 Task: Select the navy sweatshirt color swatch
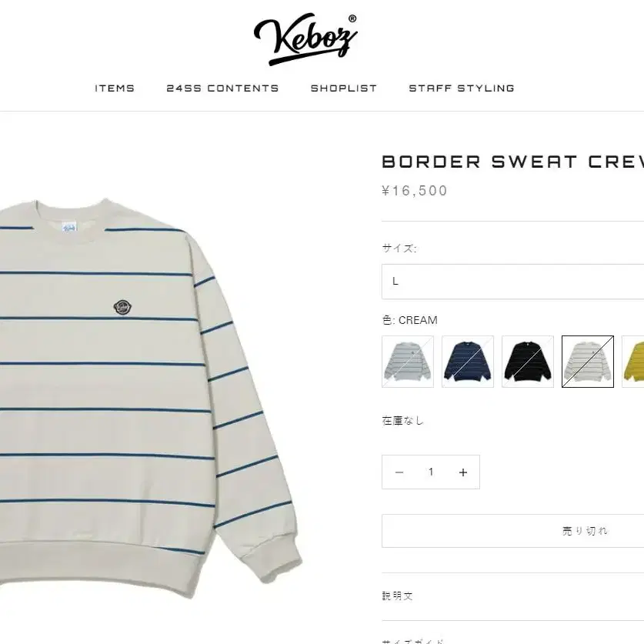click(x=468, y=362)
